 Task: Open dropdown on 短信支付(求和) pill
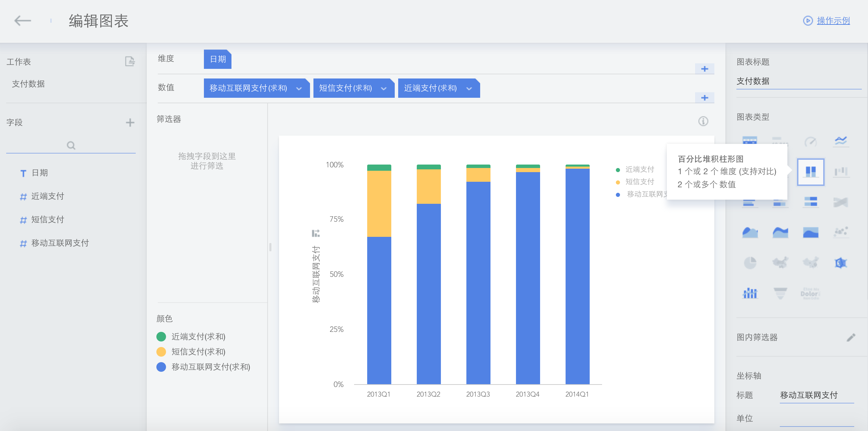(383, 88)
